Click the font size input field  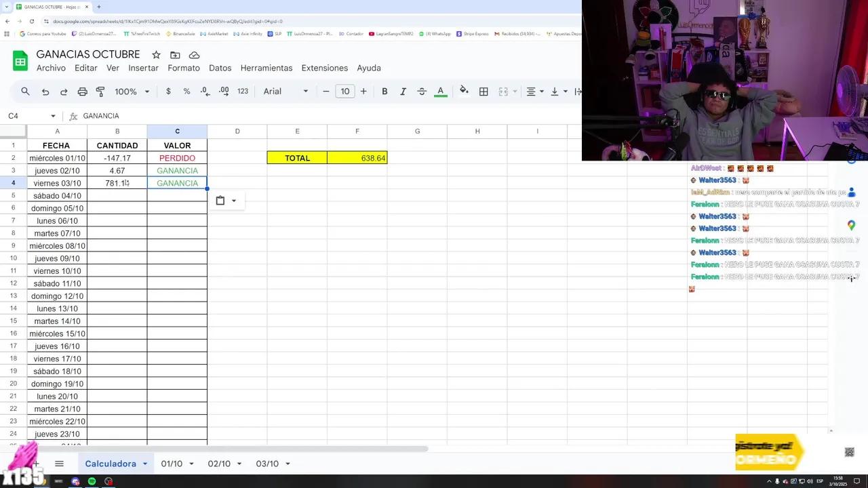pyautogui.click(x=345, y=91)
